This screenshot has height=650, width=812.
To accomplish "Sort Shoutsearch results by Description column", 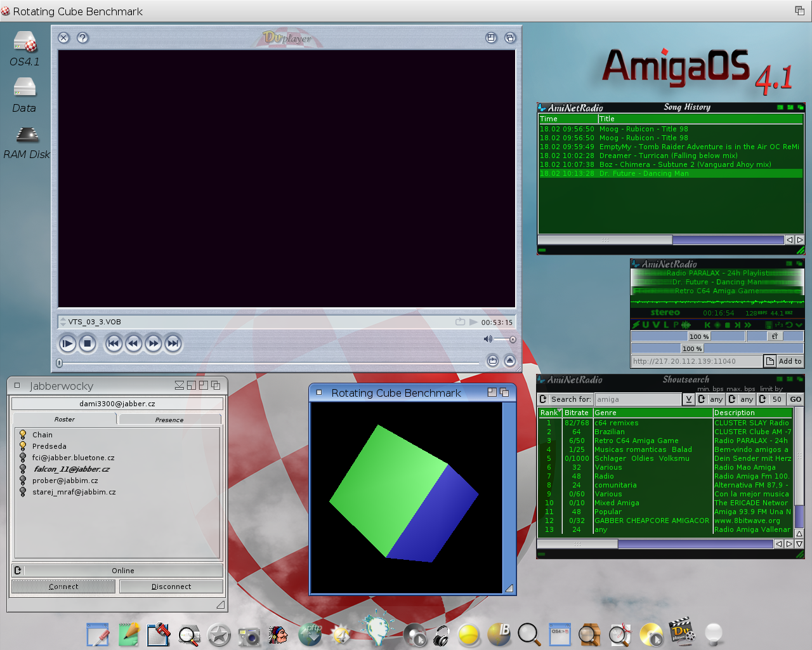I will click(x=753, y=413).
